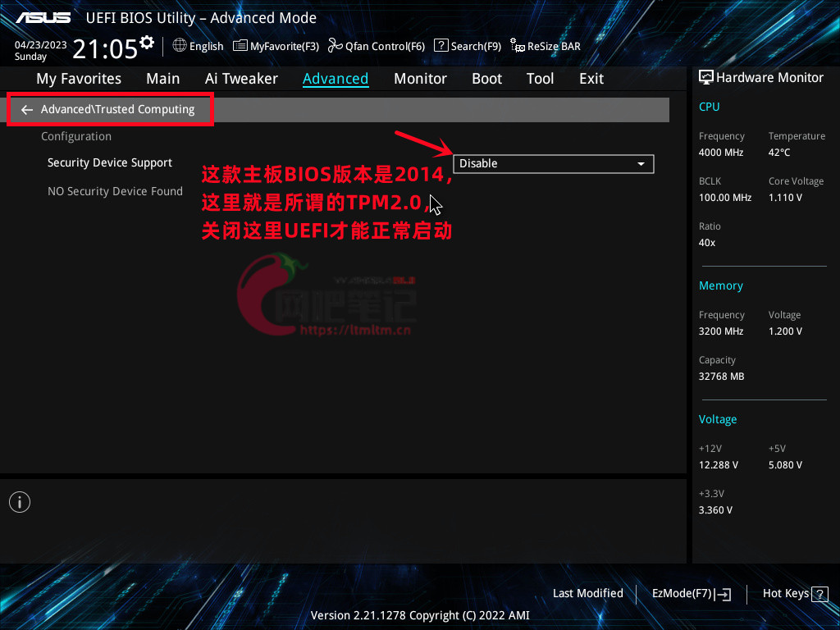Click the ASUS logo
This screenshot has height=630, width=840.
[x=43, y=18]
